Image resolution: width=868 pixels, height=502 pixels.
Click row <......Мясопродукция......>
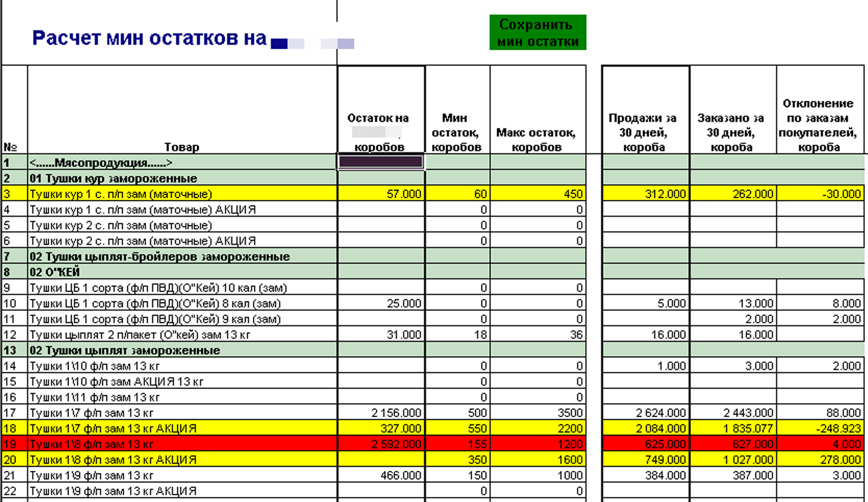pos(182,162)
